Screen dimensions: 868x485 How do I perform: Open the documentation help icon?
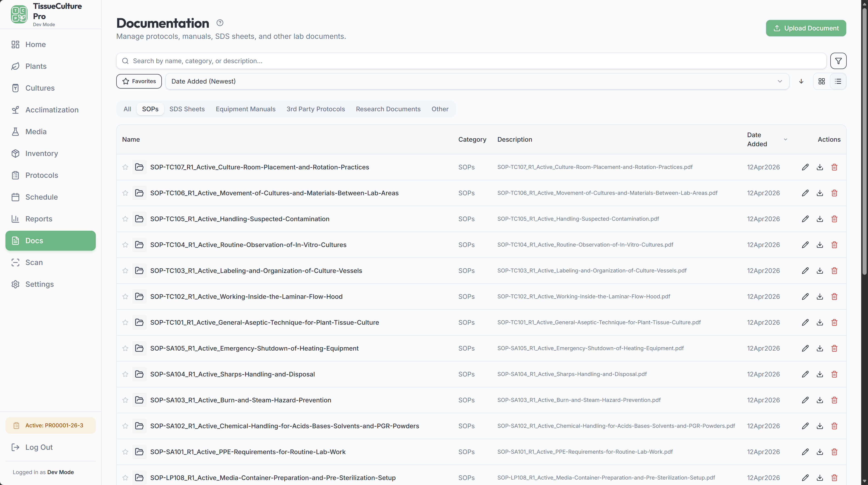tap(220, 22)
